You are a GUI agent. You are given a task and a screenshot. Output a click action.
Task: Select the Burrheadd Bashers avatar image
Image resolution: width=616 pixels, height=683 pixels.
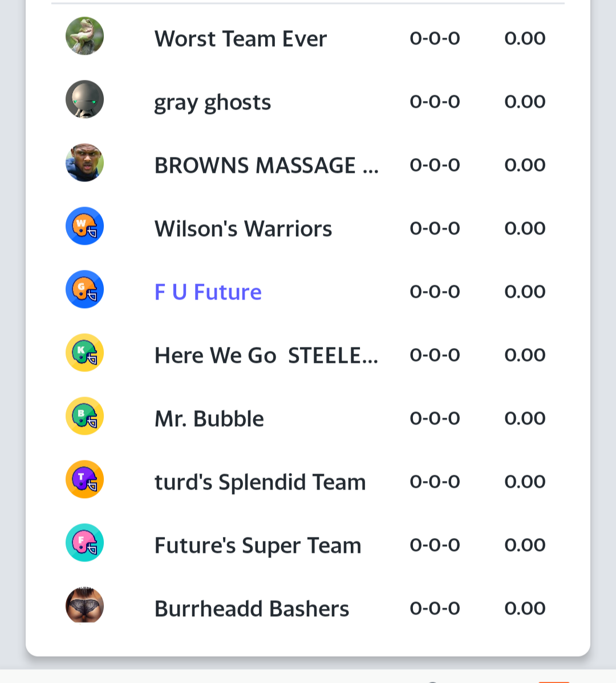(x=84, y=606)
